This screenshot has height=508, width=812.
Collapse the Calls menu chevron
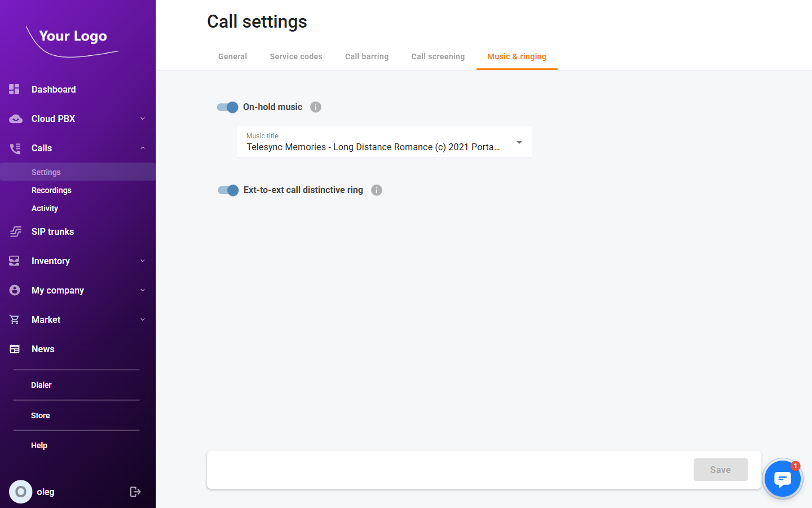pos(143,148)
